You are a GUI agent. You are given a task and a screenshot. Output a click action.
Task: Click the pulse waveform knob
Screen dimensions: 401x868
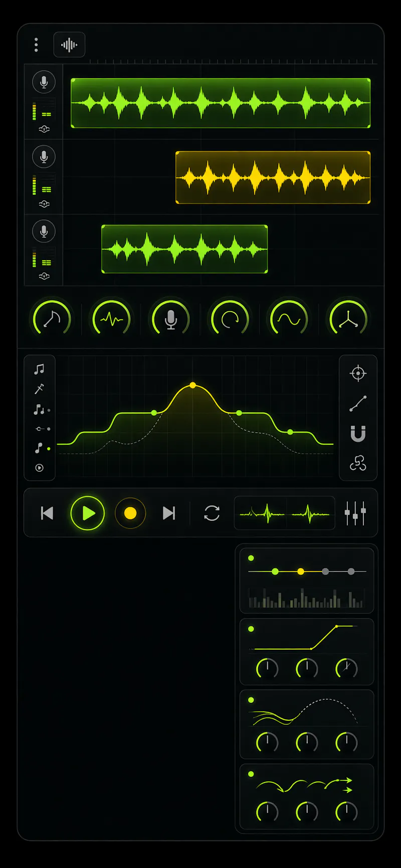pyautogui.click(x=111, y=319)
